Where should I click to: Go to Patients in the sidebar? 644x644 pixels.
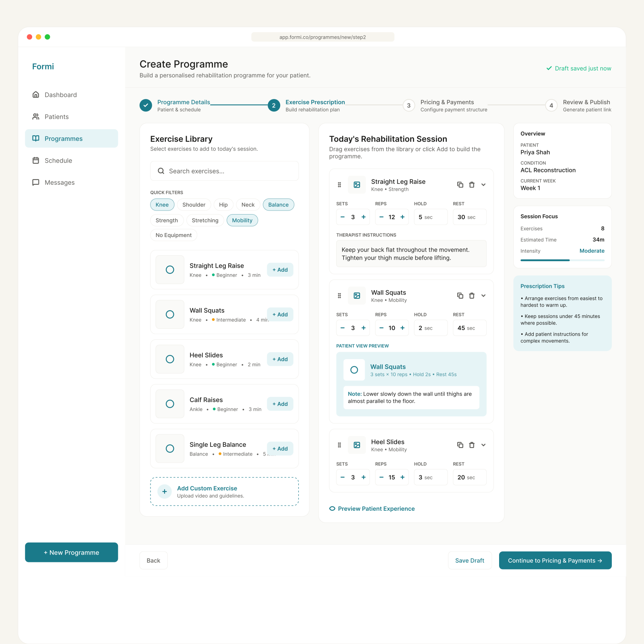[x=71, y=117]
